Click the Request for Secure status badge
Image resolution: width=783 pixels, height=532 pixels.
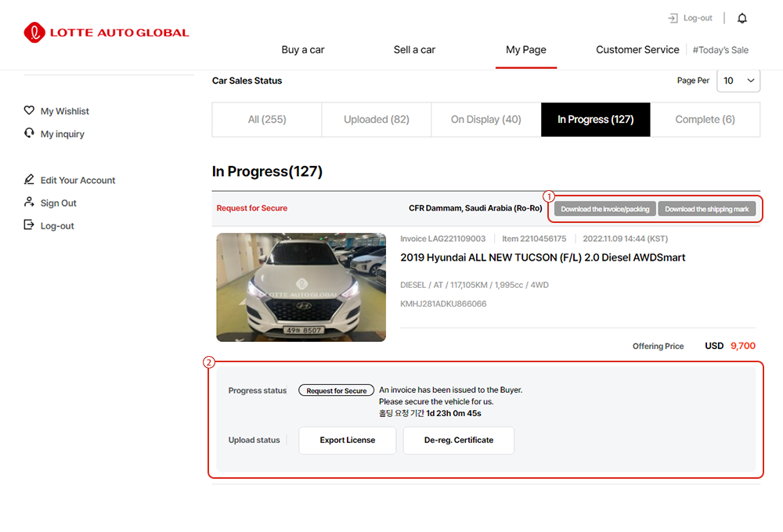[x=336, y=390]
